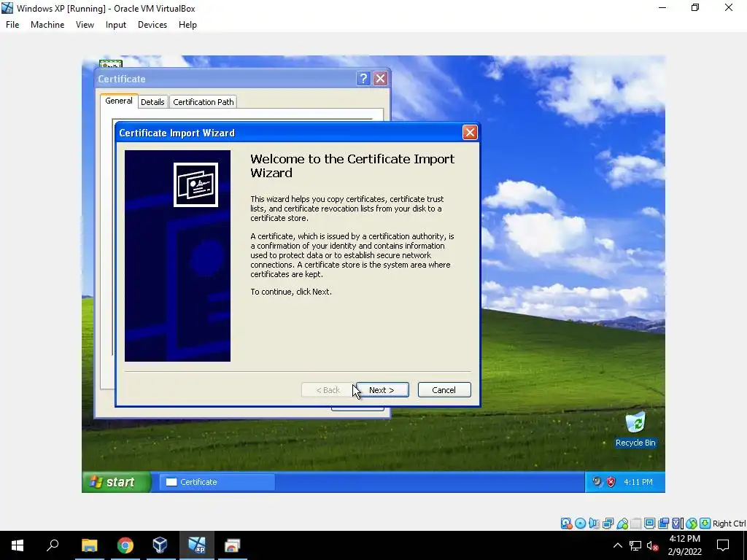The width and height of the screenshot is (747, 560).
Task: Open the Windows 10 Start menu
Action: pyautogui.click(x=18, y=545)
